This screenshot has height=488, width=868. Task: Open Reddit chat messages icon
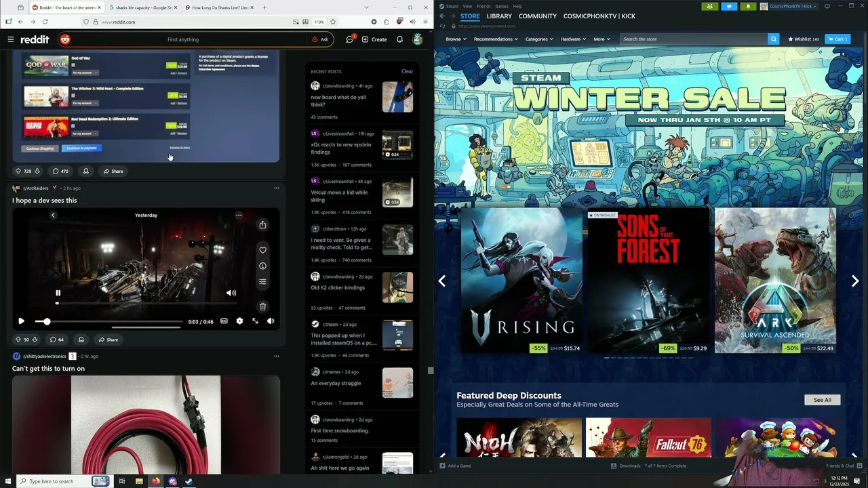[351, 39]
